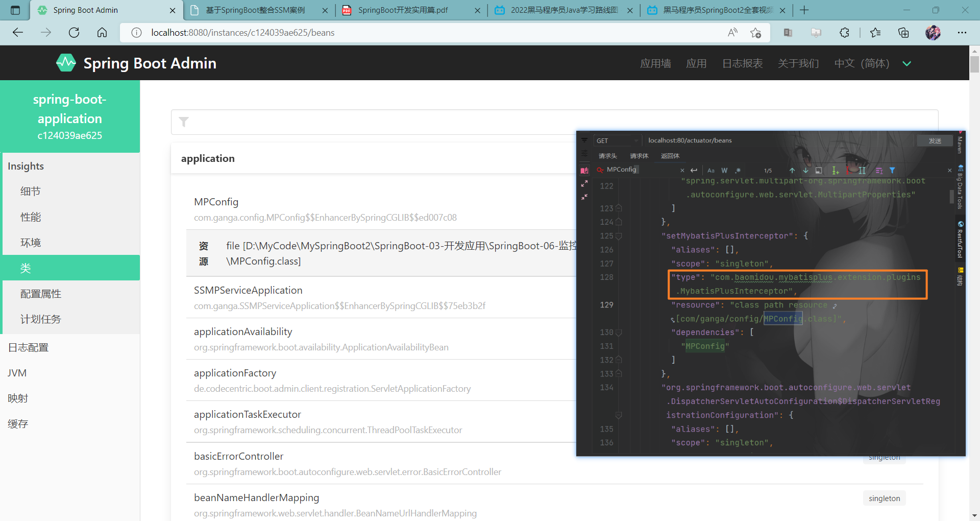Screen dimensions: 980x521
Task: Unselect occurrence icon in search toolbar
Action: pos(850,170)
